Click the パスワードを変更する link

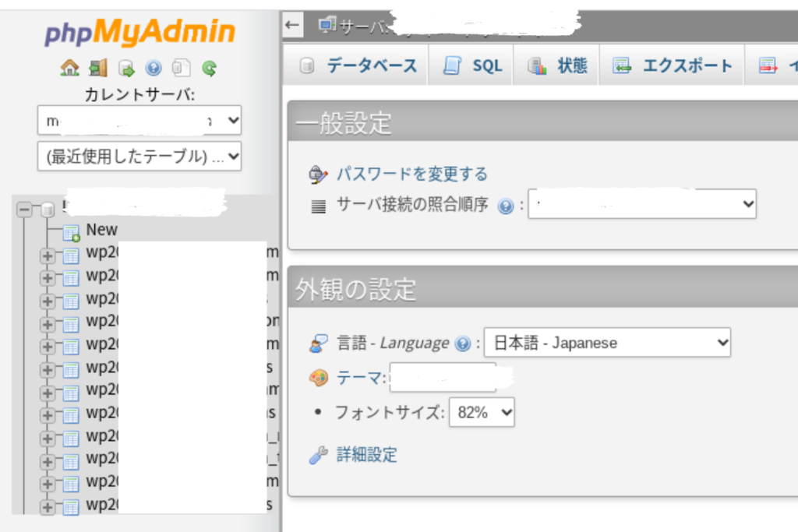click(411, 174)
